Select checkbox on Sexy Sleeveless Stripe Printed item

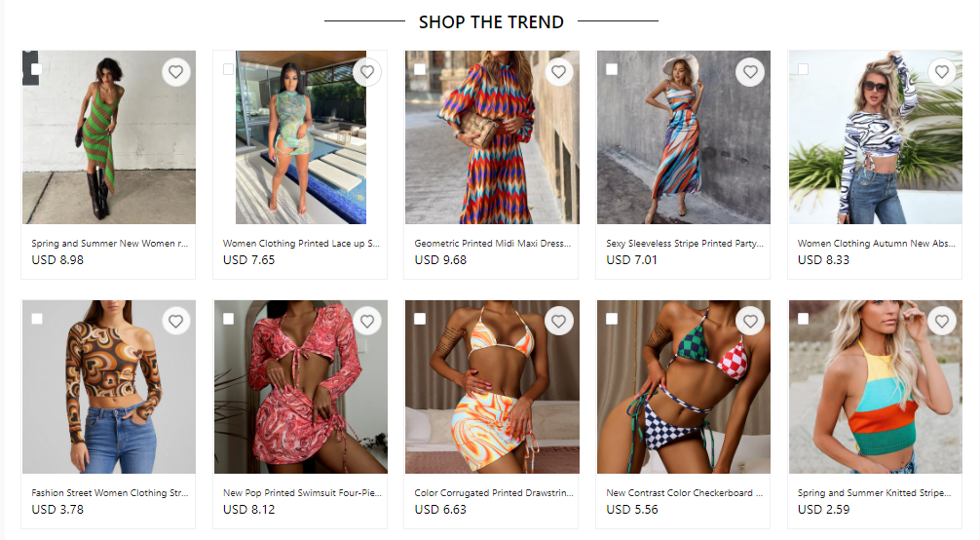612,69
